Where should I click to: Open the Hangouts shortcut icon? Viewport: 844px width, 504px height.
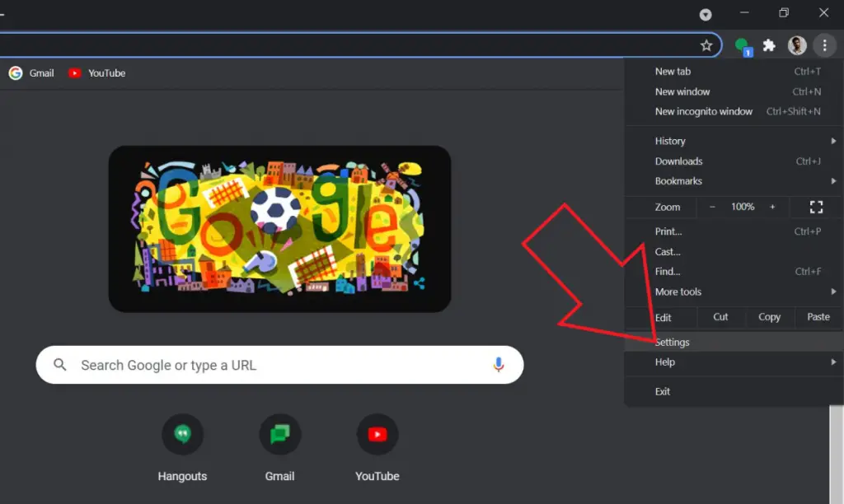[182, 434]
